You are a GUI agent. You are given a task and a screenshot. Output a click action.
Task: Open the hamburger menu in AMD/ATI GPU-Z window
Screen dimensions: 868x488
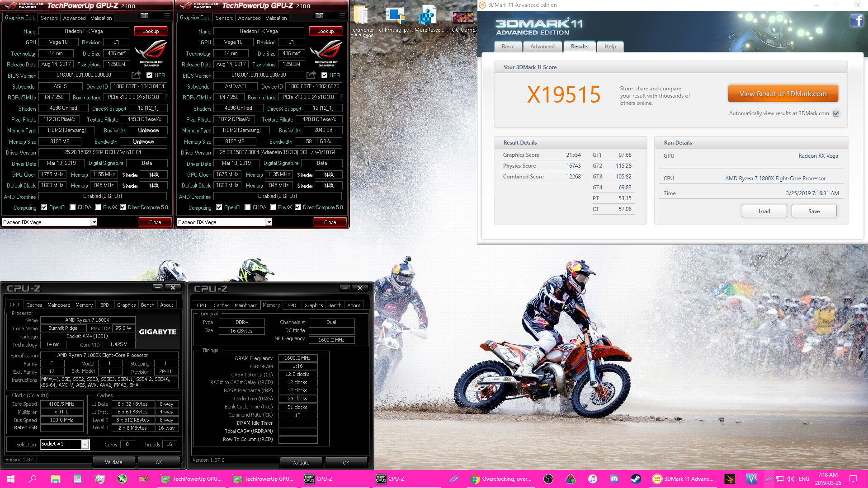click(x=342, y=15)
